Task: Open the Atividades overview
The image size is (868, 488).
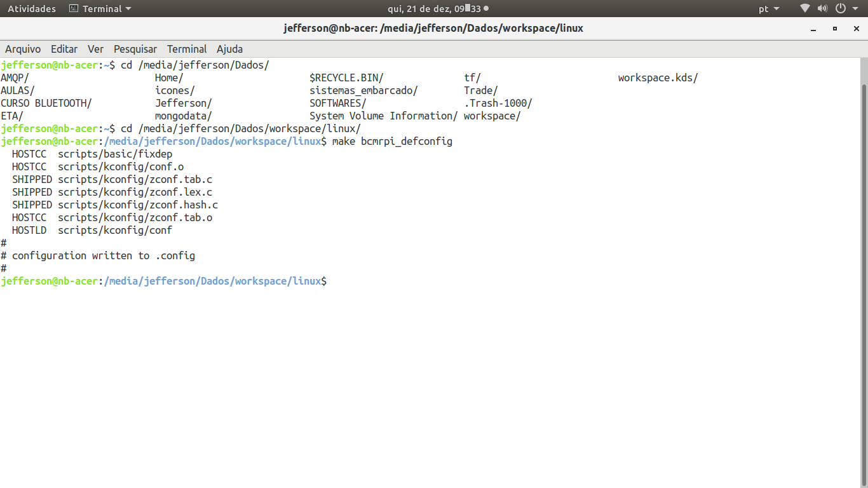Action: pos(32,9)
